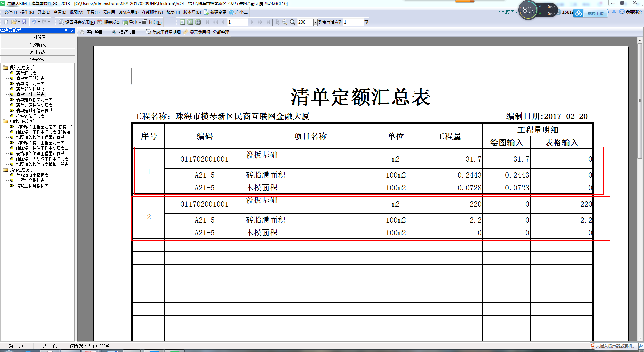Open the BIM应用(I) menu
Screen dimensions: 644x352
[x=128, y=12]
